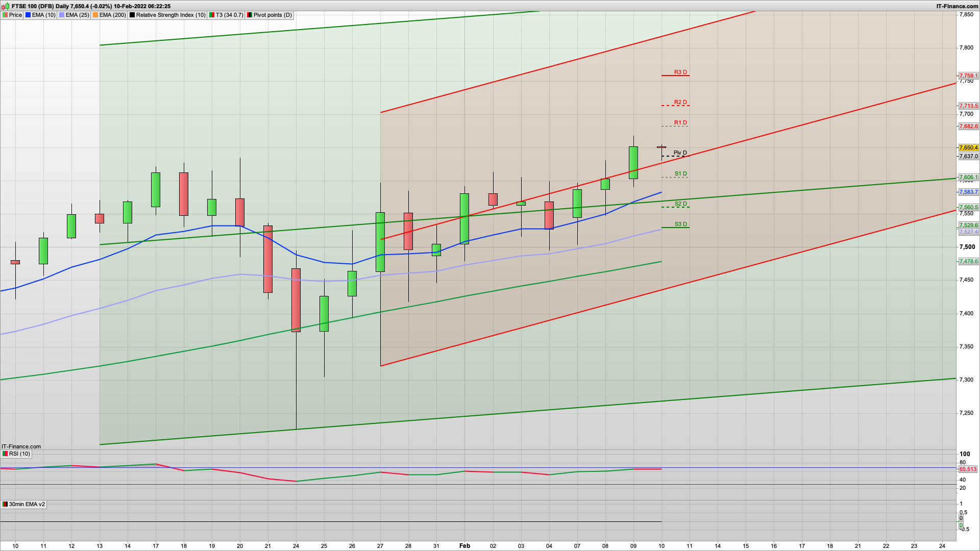Screen dimensions: 980x551
Task: Click the 7,637.0 pivot price tag
Action: [x=968, y=156]
